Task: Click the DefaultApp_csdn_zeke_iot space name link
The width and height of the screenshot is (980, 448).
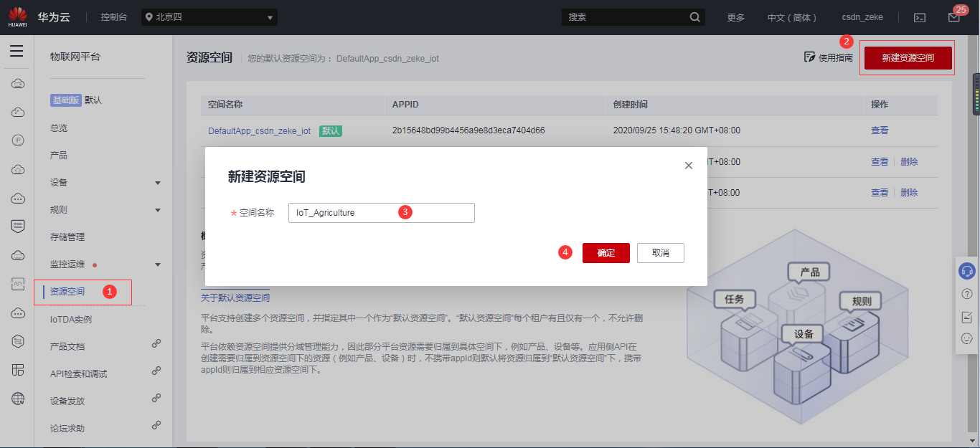Action: [259, 131]
